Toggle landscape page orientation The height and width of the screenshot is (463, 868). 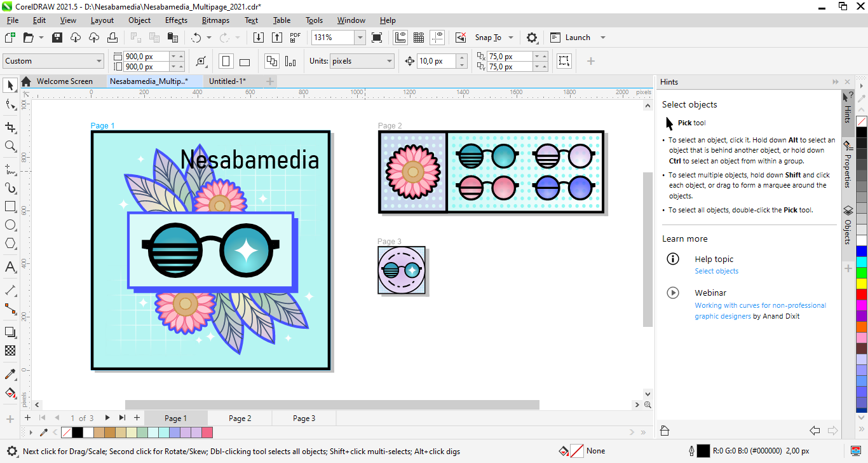(x=245, y=62)
